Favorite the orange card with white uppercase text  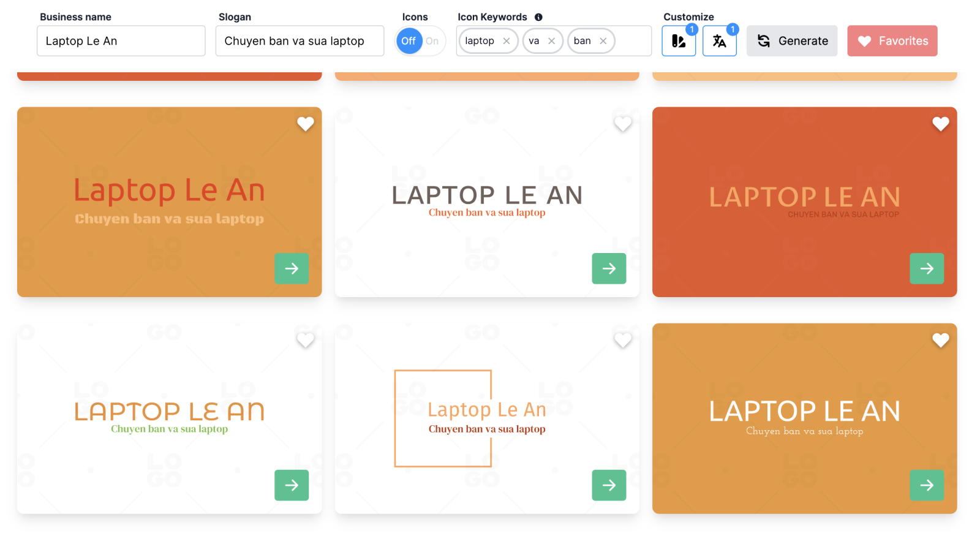(x=941, y=340)
